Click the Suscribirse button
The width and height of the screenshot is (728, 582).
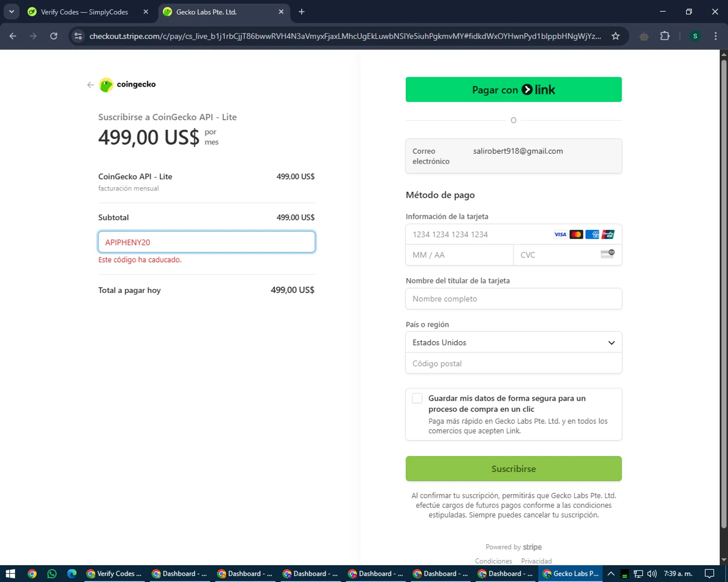513,469
